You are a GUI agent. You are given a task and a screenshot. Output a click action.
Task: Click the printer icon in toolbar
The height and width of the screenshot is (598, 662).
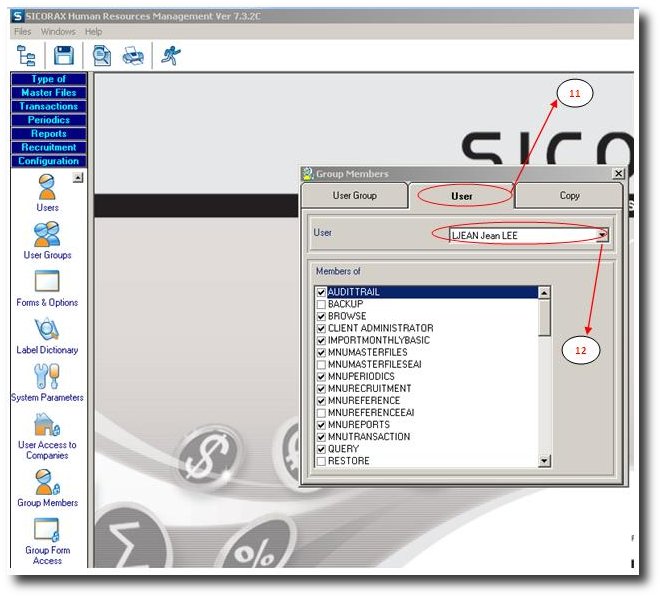(x=133, y=56)
